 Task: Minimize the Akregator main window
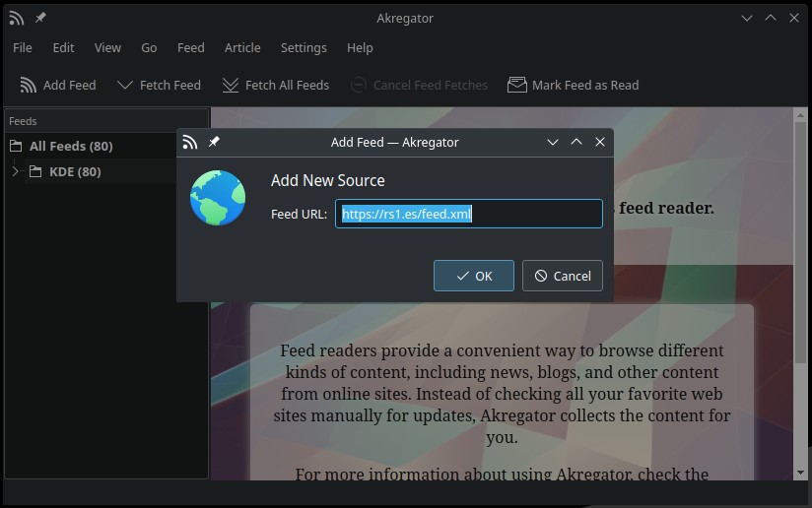746,18
